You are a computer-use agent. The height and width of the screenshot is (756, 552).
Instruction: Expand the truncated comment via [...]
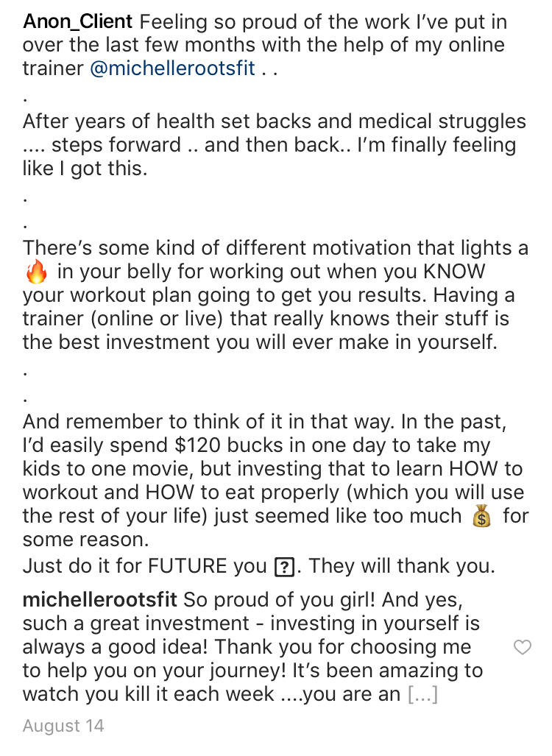tap(422, 694)
